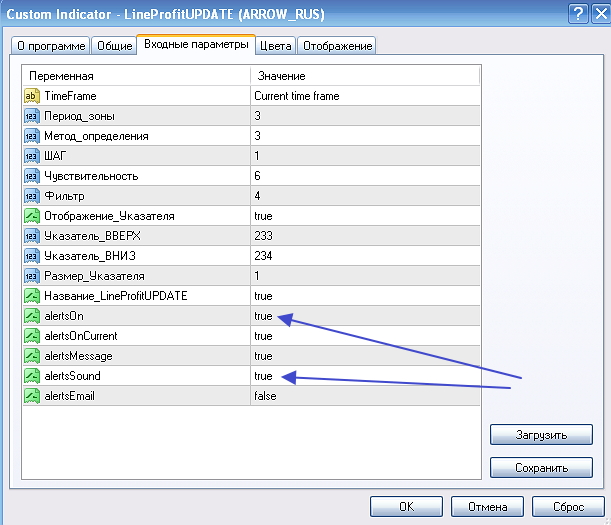Open the О программе tab
The image size is (611, 525).
pyautogui.click(x=51, y=46)
